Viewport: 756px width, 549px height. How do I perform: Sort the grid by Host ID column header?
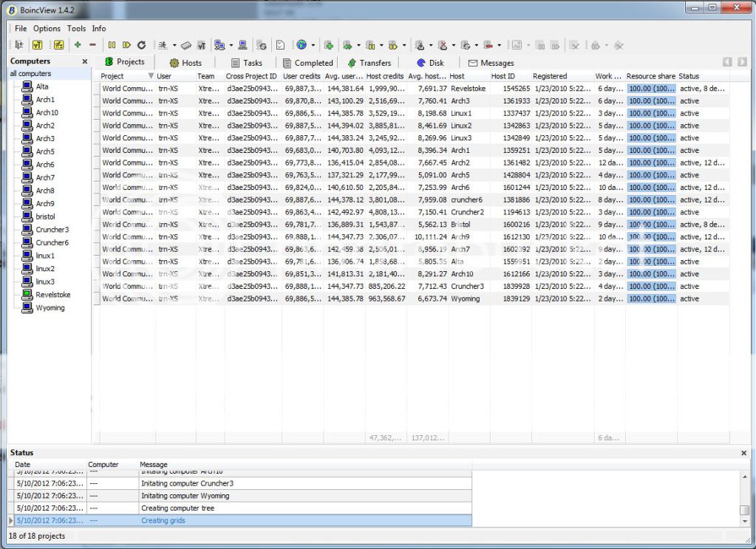(503, 76)
